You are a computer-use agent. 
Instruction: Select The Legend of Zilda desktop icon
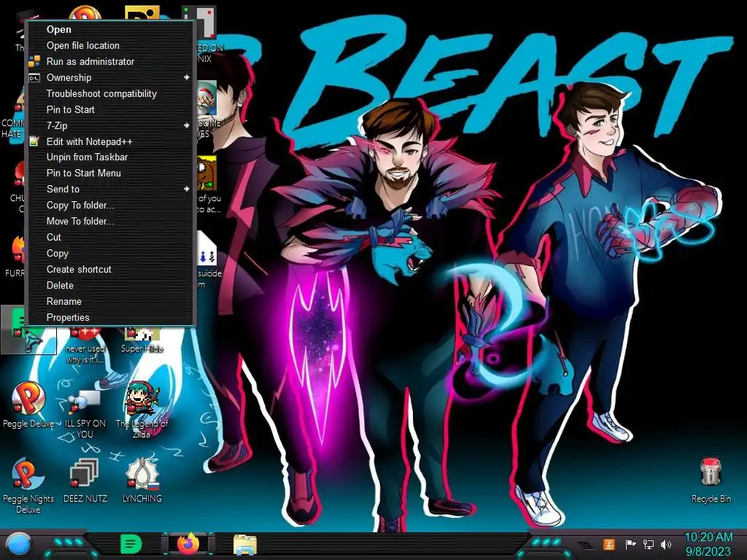pyautogui.click(x=142, y=410)
